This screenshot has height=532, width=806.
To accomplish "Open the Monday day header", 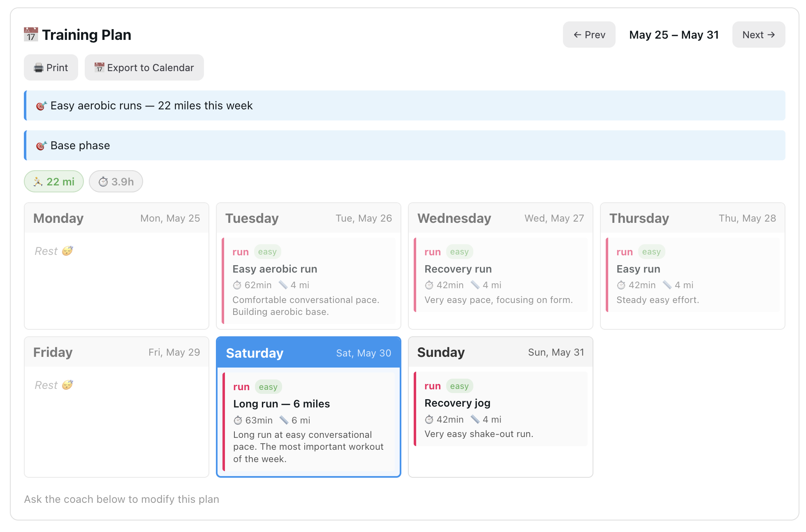I will (117, 218).
